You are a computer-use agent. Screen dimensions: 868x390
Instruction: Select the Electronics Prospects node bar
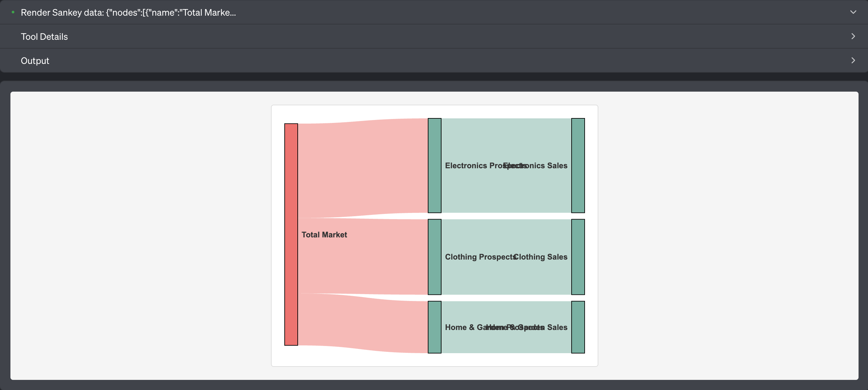pos(434,166)
